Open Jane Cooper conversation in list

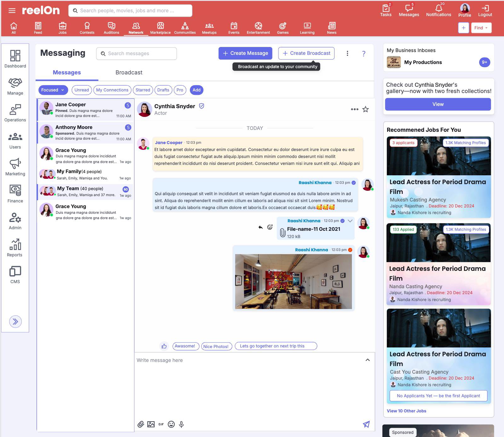(x=86, y=110)
